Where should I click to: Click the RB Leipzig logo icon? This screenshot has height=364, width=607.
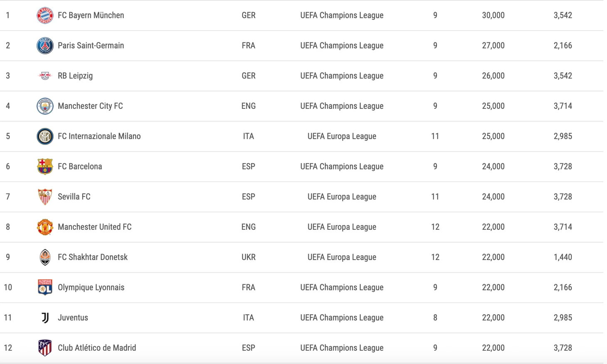pos(45,76)
